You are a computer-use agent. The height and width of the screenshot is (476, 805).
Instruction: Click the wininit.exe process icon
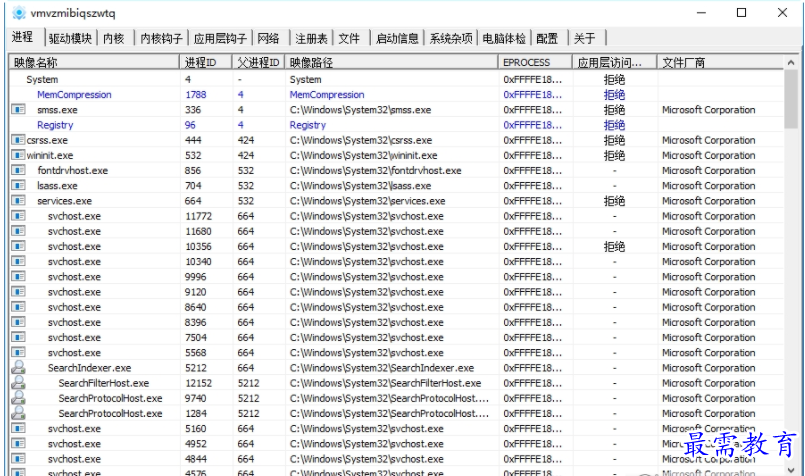tap(18, 155)
